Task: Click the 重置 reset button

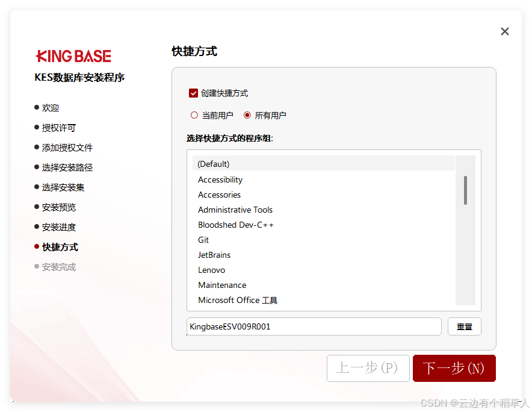Action: tap(464, 326)
